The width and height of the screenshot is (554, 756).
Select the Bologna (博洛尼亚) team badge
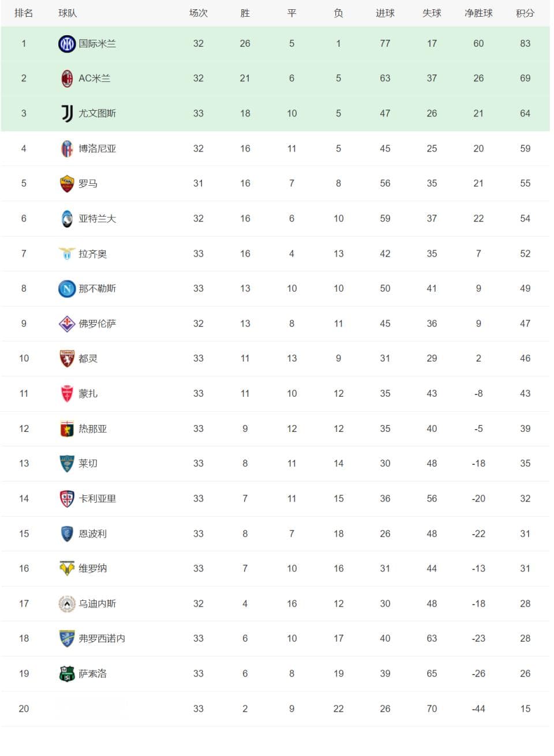pos(67,149)
